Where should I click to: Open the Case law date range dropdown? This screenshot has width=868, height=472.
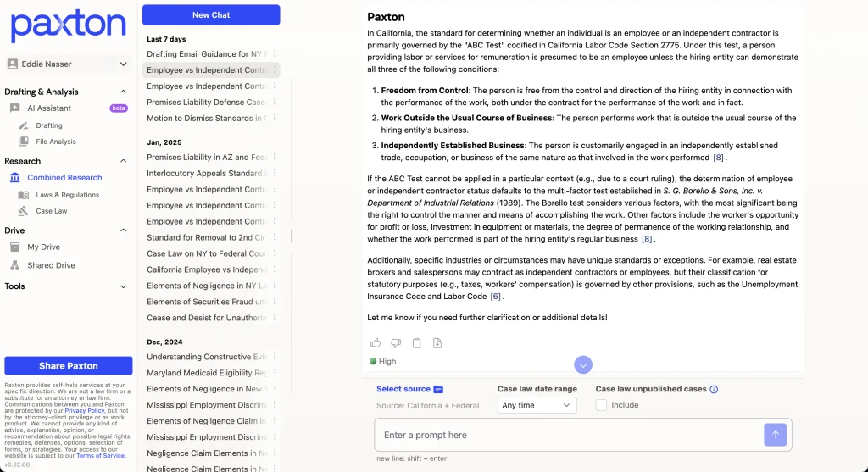pyautogui.click(x=537, y=405)
